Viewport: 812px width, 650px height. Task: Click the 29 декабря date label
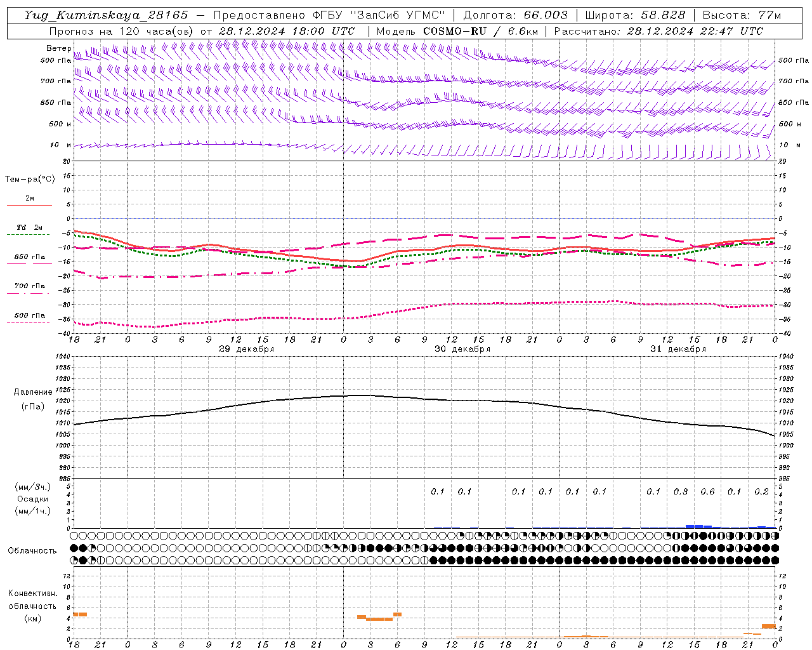click(246, 349)
